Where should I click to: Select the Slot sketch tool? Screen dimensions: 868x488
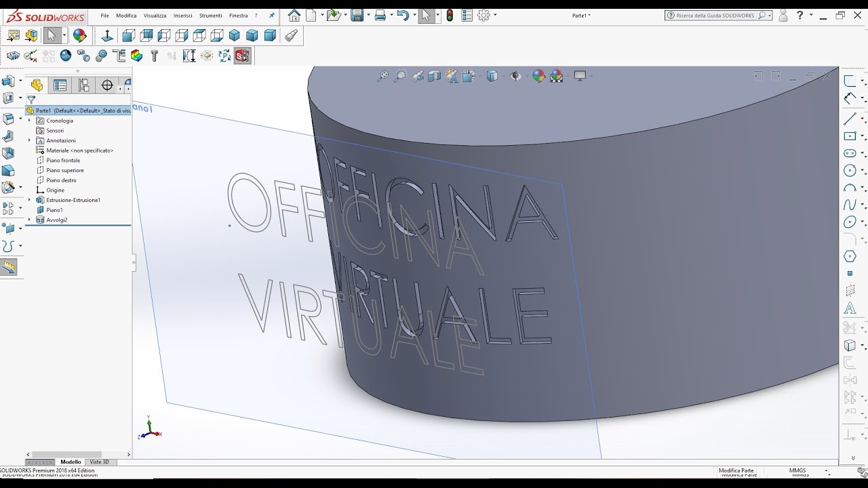click(x=850, y=153)
